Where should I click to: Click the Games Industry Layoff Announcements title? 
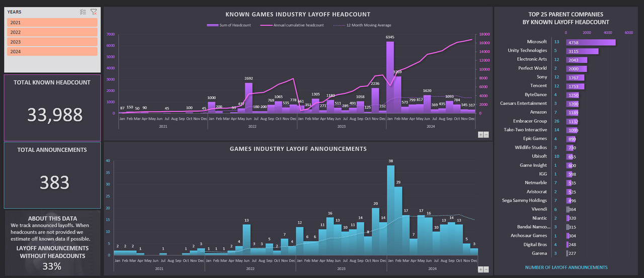tap(298, 149)
